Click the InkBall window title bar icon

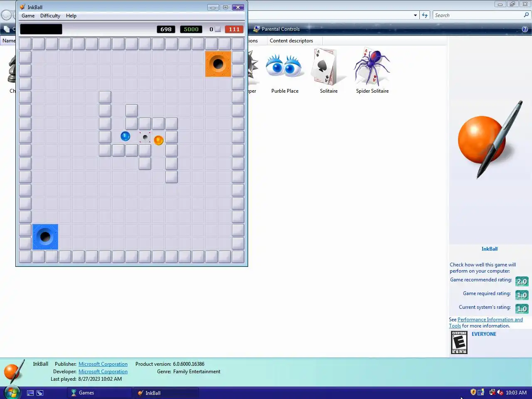(22, 7)
